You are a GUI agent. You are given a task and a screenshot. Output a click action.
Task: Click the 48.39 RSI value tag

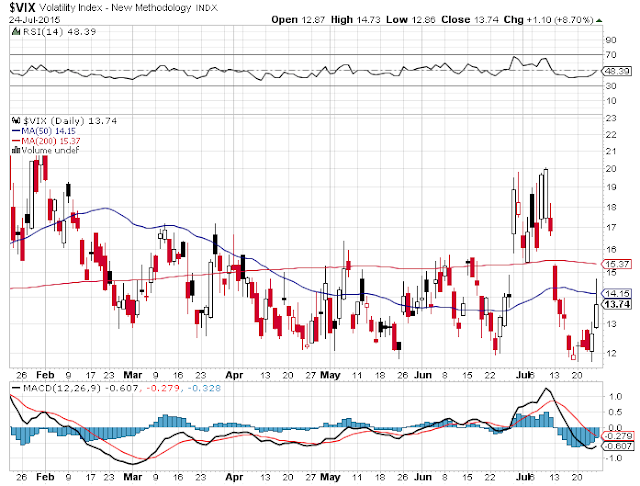617,71
